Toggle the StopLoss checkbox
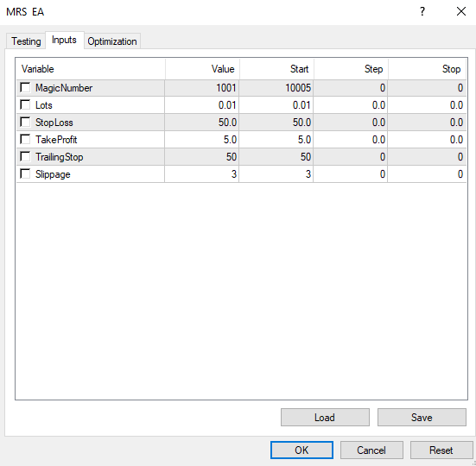 point(25,122)
